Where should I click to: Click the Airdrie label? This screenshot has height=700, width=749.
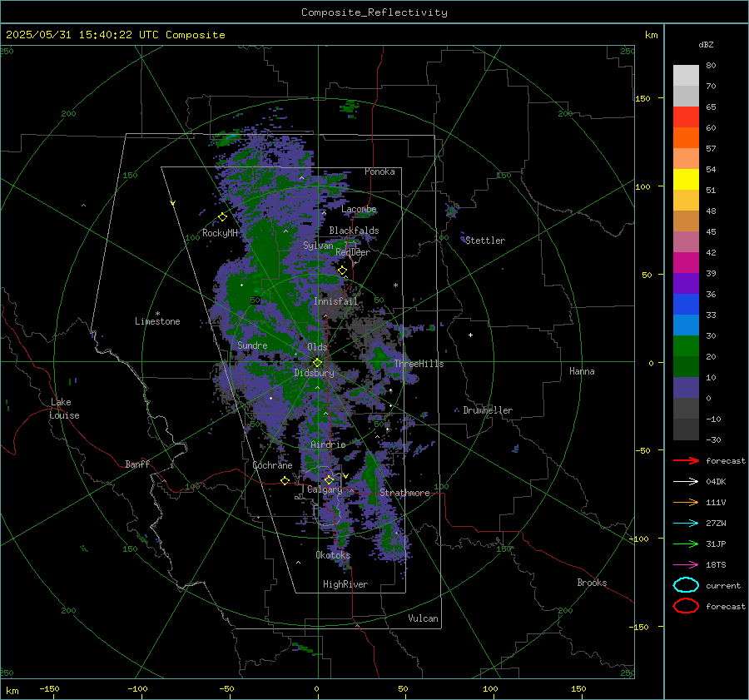point(328,444)
